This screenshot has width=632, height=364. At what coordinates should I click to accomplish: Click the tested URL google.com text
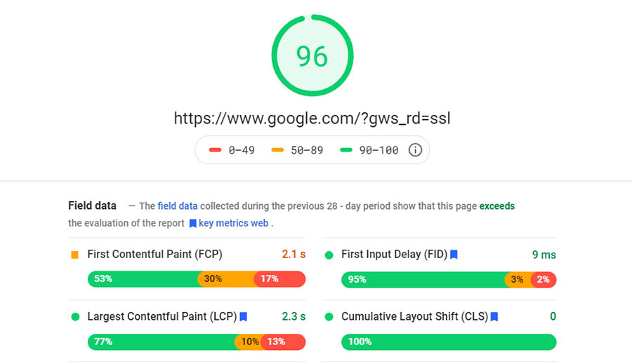312,118
